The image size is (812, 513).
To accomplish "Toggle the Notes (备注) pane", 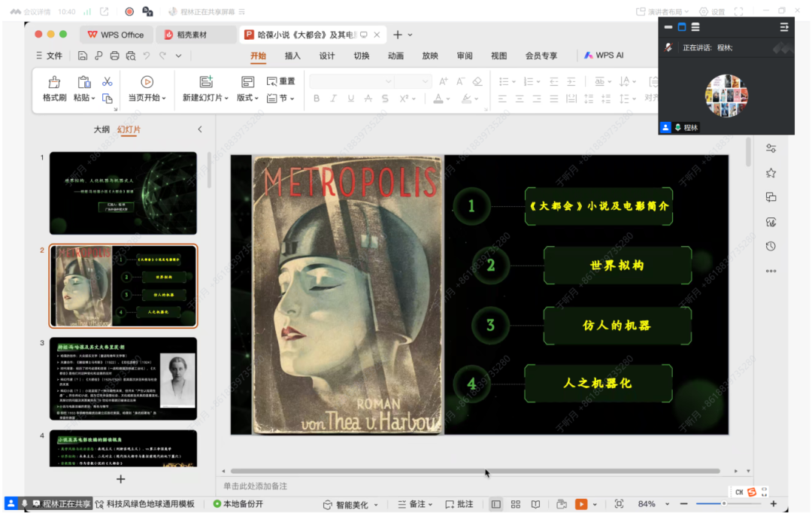I will pyautogui.click(x=415, y=504).
